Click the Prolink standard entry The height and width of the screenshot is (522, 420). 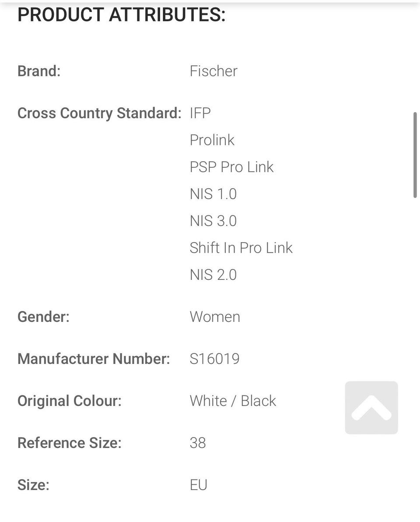(212, 140)
